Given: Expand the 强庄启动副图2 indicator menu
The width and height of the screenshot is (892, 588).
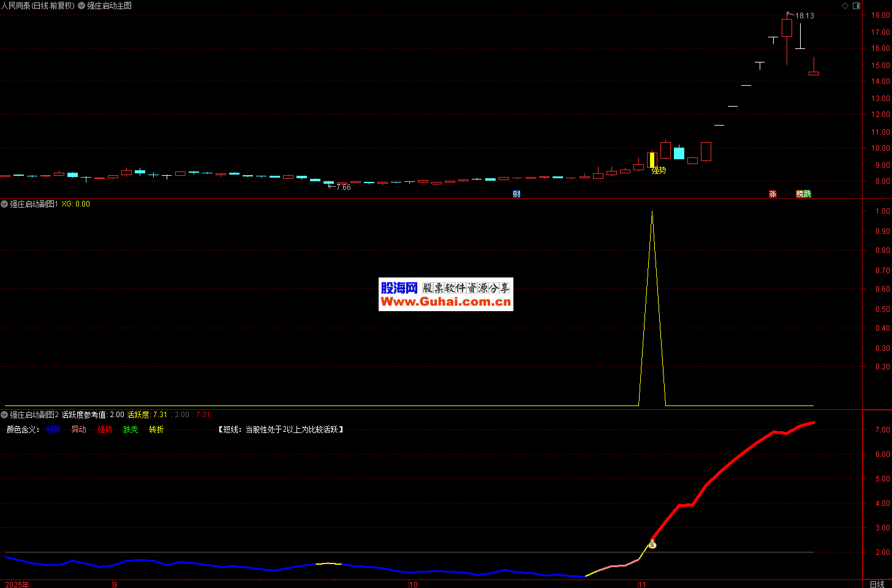Looking at the screenshot, I should click(x=4, y=415).
